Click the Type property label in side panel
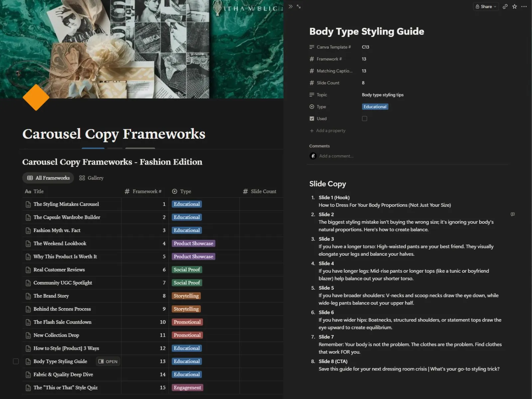The image size is (532, 399). (321, 107)
